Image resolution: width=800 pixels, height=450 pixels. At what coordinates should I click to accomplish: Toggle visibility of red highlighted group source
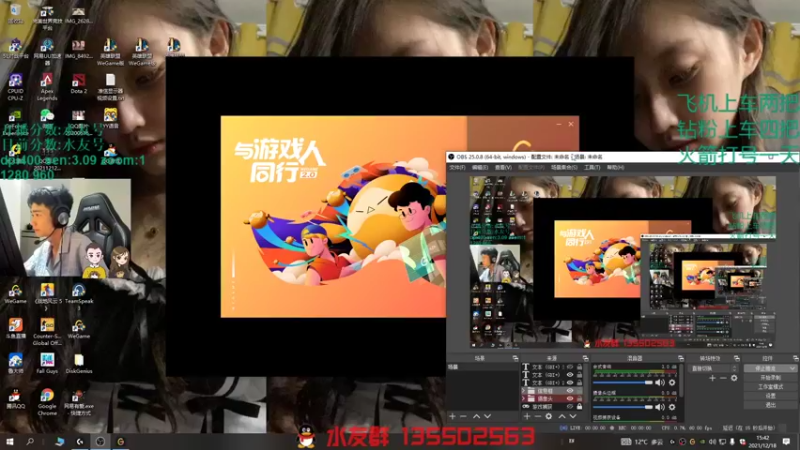coord(570,398)
